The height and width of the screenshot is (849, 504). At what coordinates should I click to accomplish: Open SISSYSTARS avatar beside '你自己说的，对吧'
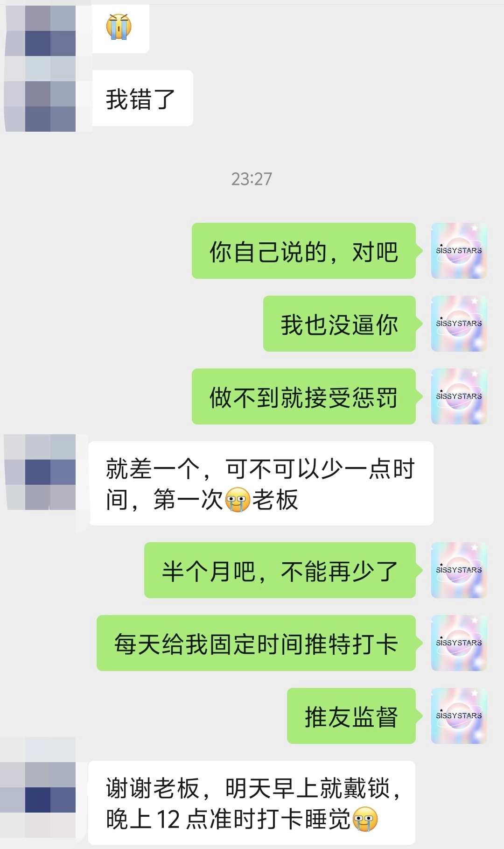pyautogui.click(x=459, y=251)
